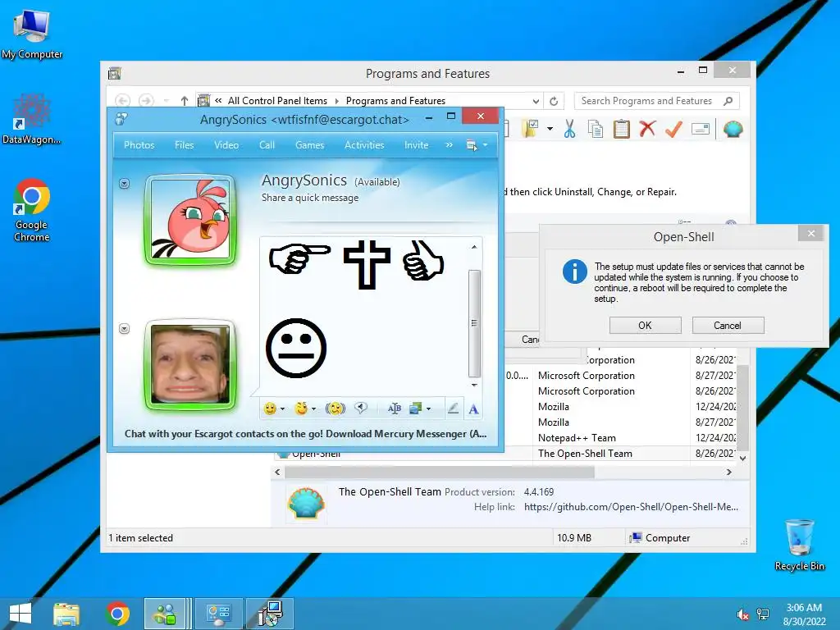Click Search Programs and Features field
The width and height of the screenshot is (840, 630).
point(657,101)
